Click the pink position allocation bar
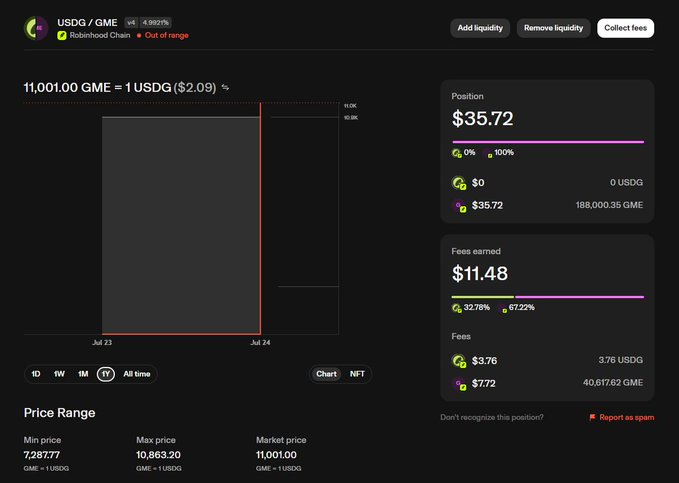 (x=548, y=142)
